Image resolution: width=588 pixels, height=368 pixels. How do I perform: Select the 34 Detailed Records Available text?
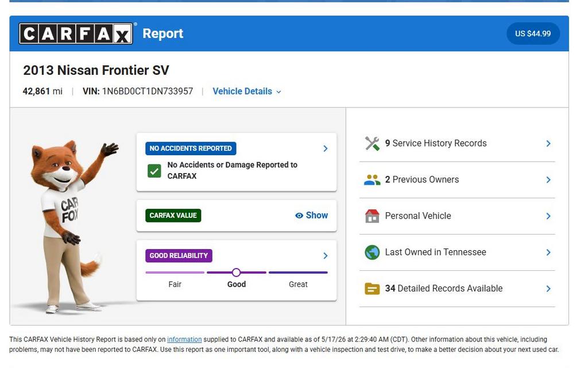[444, 289]
